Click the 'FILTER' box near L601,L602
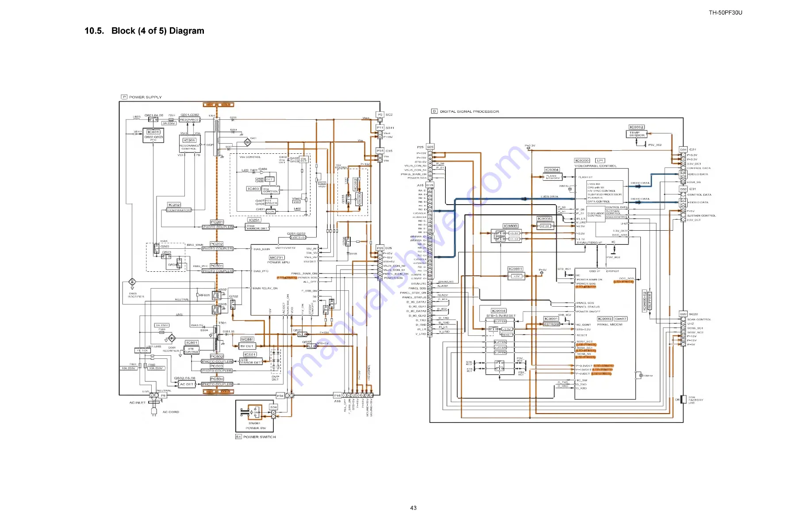The height and width of the screenshot is (525, 812). tap(142, 350)
